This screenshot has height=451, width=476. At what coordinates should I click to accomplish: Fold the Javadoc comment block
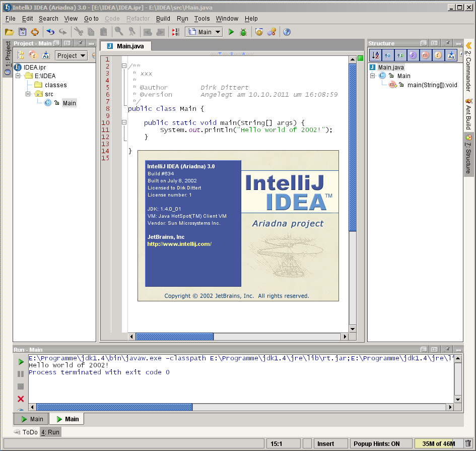[124, 66]
